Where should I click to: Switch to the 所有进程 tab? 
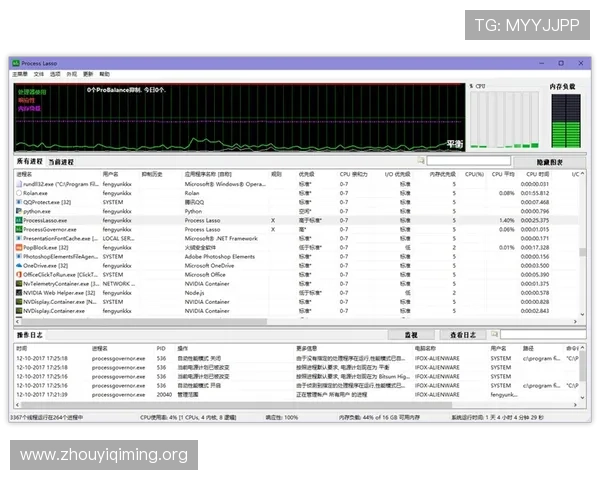click(x=30, y=161)
